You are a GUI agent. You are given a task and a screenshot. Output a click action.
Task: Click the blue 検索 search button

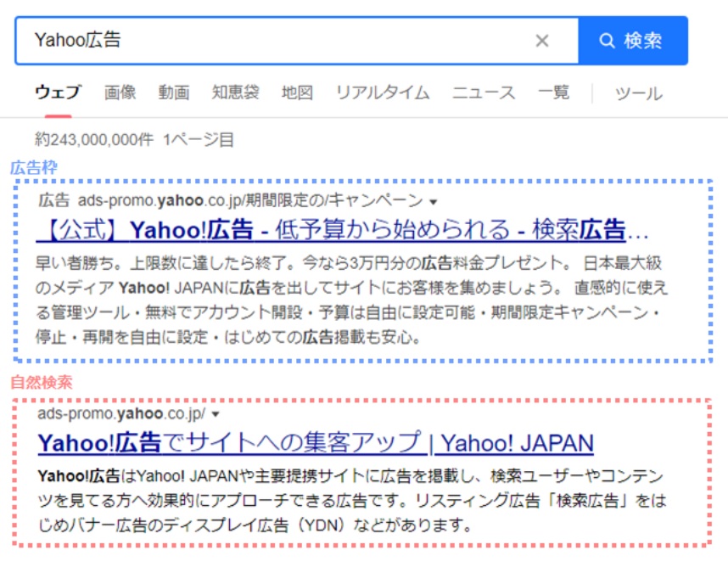(x=633, y=41)
